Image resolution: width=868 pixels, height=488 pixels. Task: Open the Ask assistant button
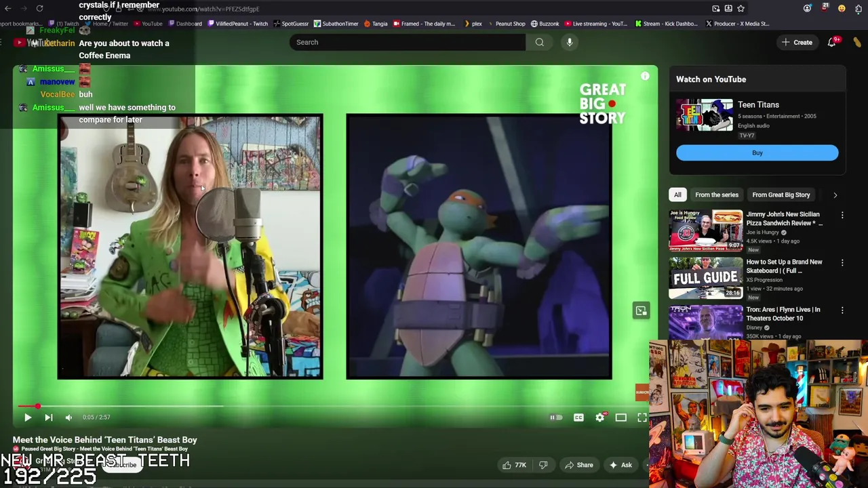coord(620,465)
